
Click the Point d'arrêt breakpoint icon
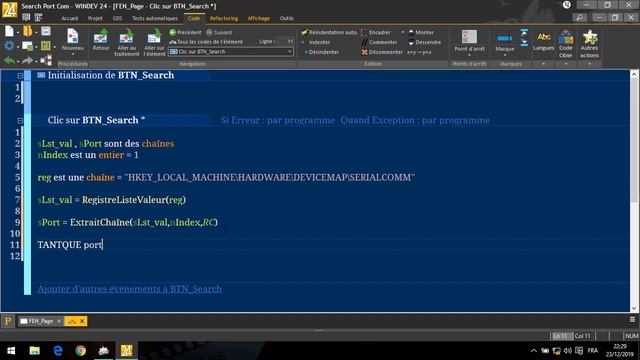click(469, 37)
